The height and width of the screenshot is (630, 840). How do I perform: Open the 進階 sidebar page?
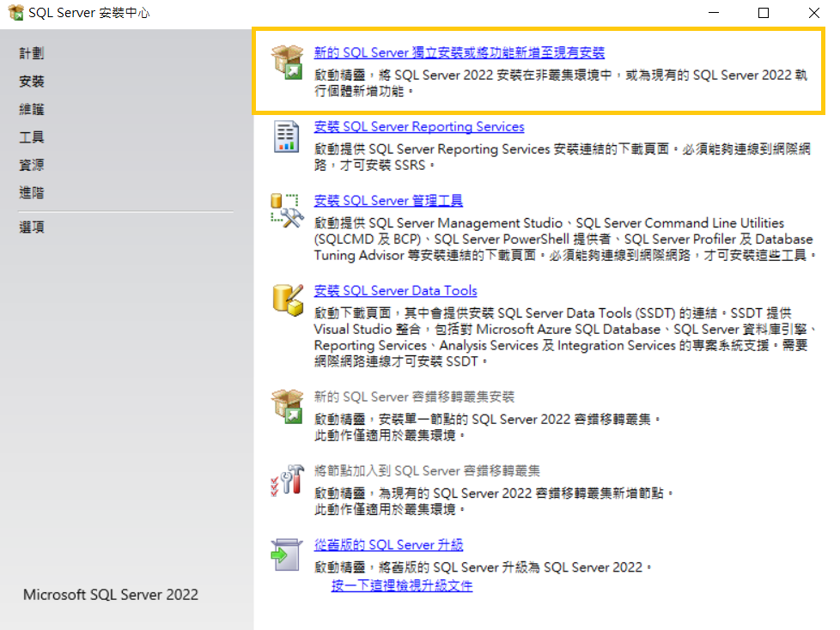32,193
